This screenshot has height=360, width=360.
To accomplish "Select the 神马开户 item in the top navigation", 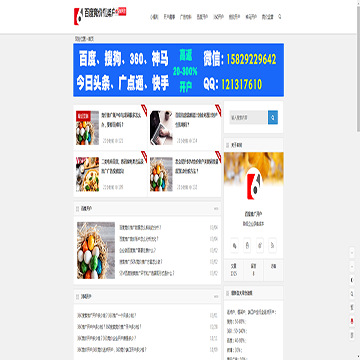I will (x=251, y=17).
